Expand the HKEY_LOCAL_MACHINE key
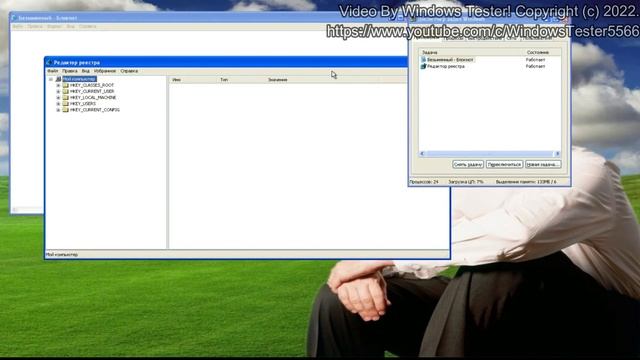The height and width of the screenshot is (360, 640). coord(58,98)
